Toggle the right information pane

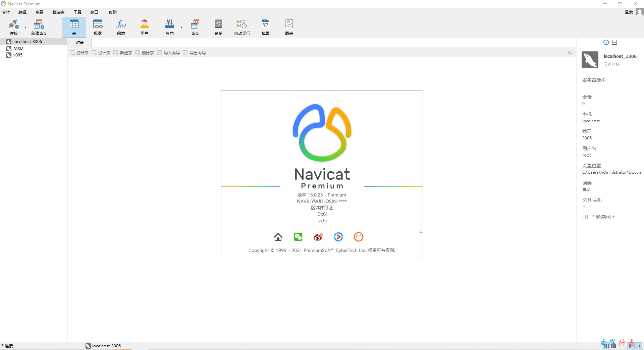click(x=639, y=346)
